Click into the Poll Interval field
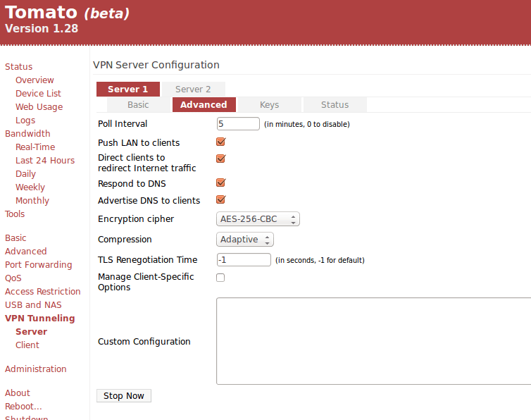Screen dimensions: 531x420 238,124
